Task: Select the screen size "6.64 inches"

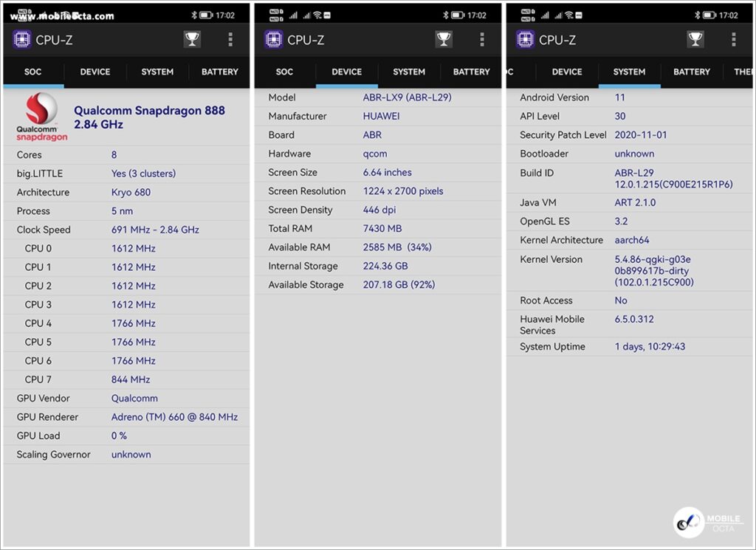Action: [x=387, y=173]
